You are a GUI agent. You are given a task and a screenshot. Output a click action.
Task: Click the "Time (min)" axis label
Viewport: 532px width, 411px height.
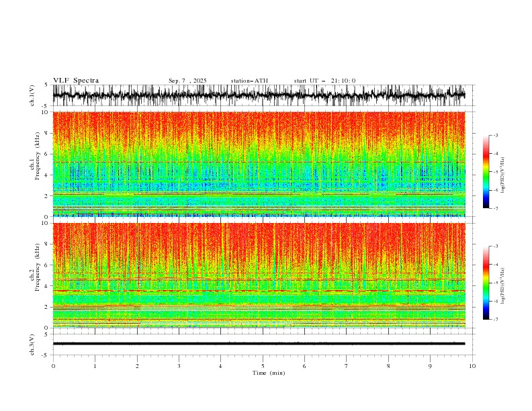269,373
